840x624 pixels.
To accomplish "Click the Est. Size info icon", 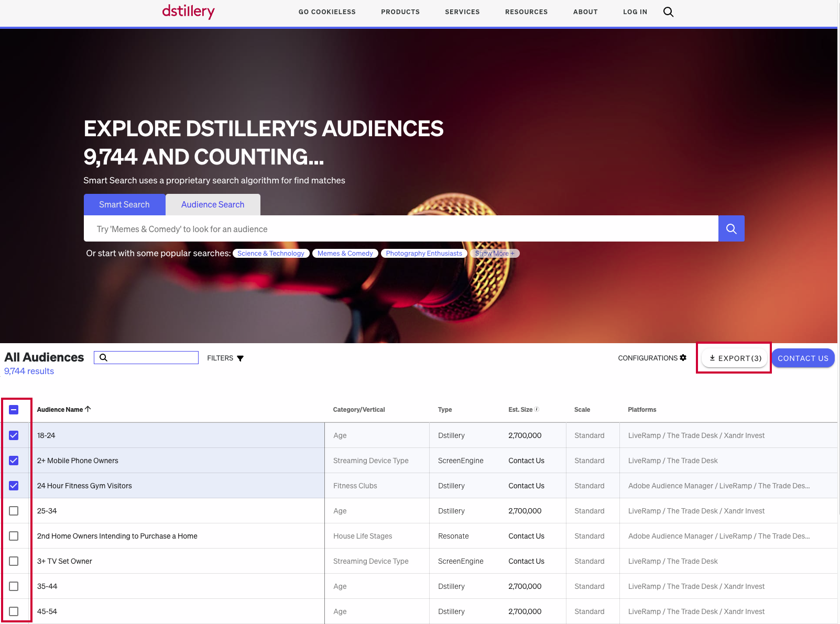I will (537, 409).
